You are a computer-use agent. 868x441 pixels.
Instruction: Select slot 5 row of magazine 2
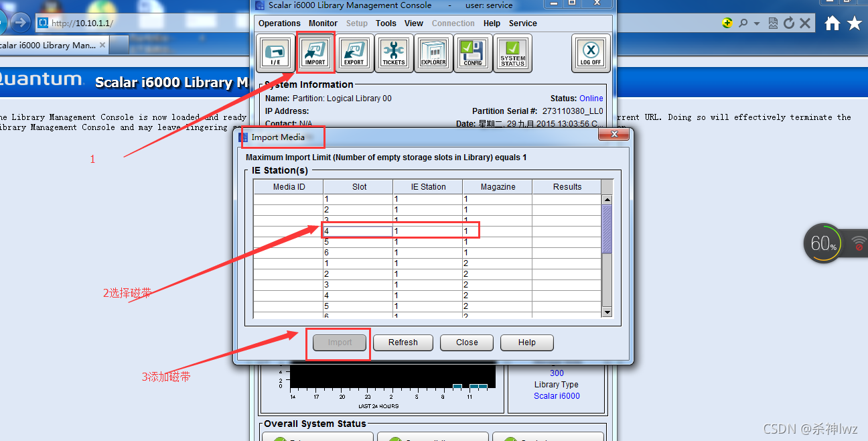pos(427,306)
